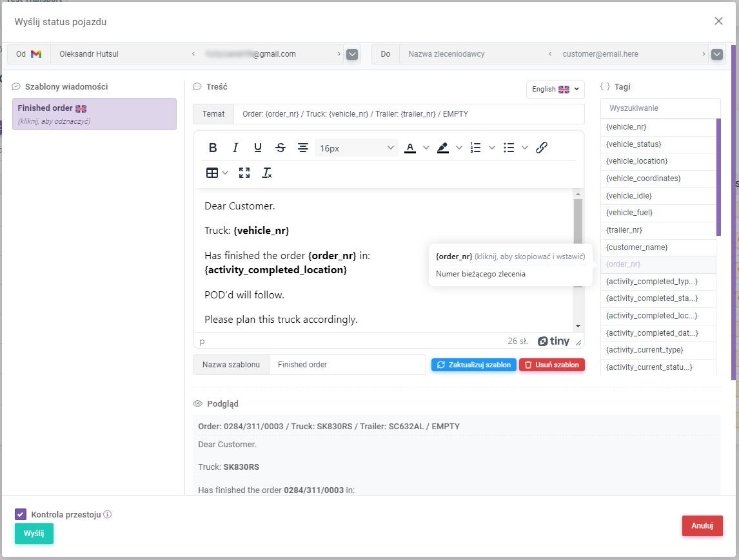Viewport: 739px width, 560px height.
Task: Click the purple tags list scrollbar
Action: click(x=718, y=177)
